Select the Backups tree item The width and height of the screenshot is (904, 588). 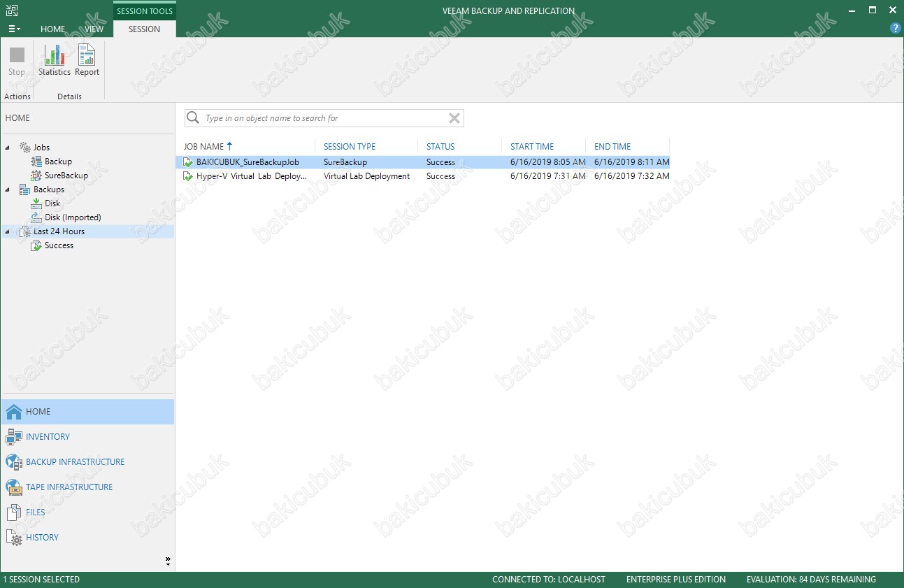tap(49, 189)
